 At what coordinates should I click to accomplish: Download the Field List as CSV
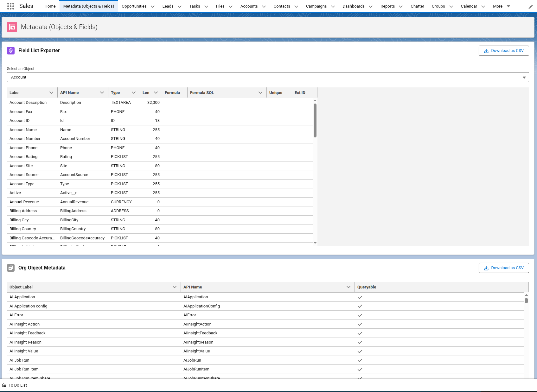point(503,51)
